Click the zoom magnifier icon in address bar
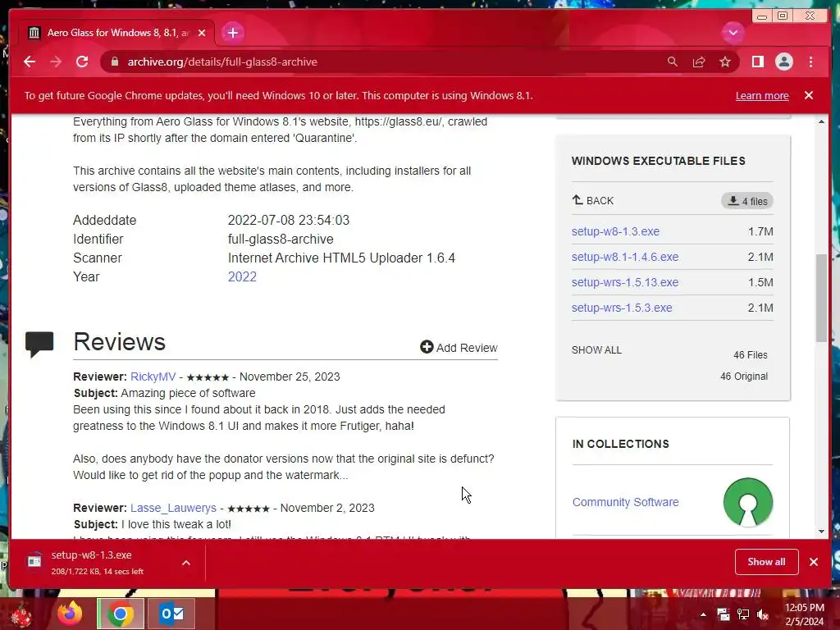840x630 pixels. (x=673, y=62)
